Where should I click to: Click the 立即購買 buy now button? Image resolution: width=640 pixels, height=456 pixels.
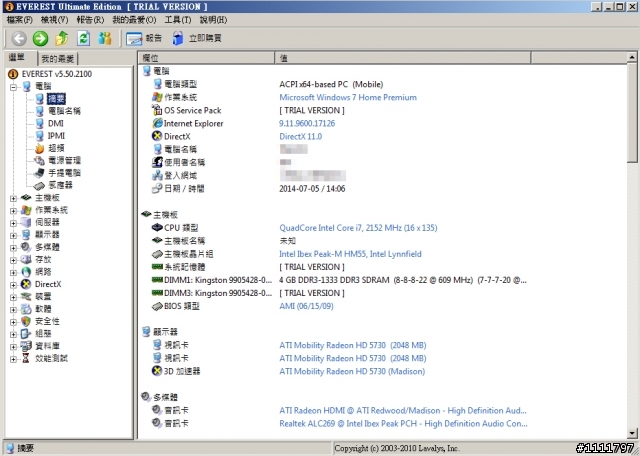196,38
